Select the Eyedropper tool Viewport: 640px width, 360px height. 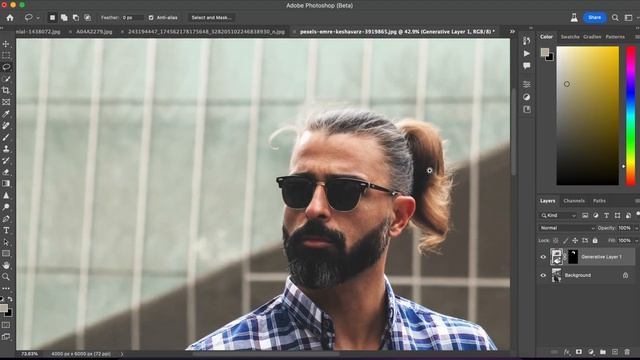[x=6, y=114]
